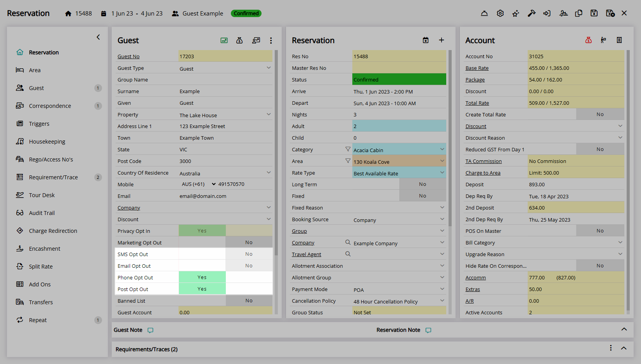The width and height of the screenshot is (641, 364).
Task: Click the save floppy disk icon
Action: 594,13
